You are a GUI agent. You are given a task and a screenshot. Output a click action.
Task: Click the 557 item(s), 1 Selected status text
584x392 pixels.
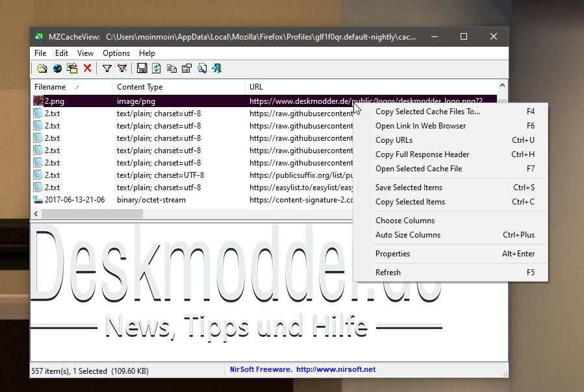click(90, 371)
